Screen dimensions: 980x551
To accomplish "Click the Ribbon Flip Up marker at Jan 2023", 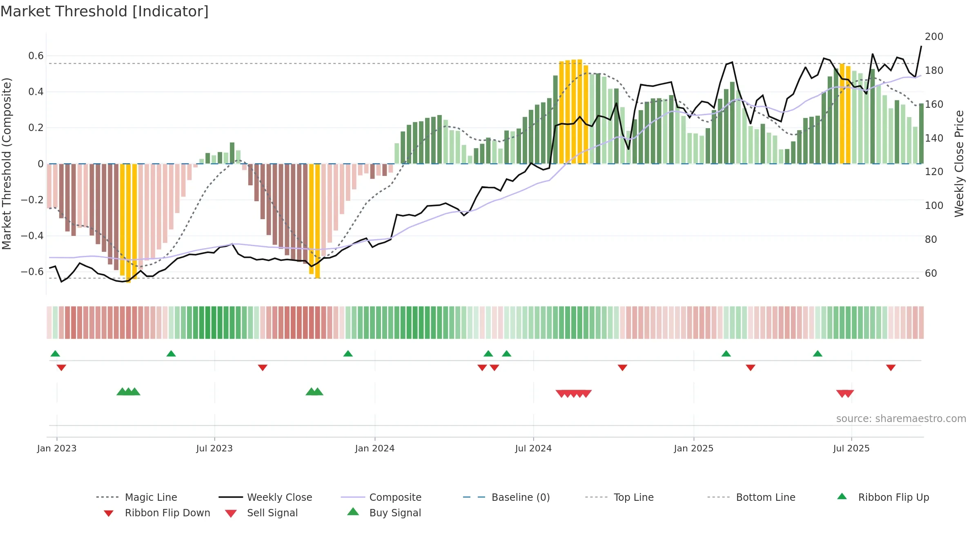I will [55, 353].
